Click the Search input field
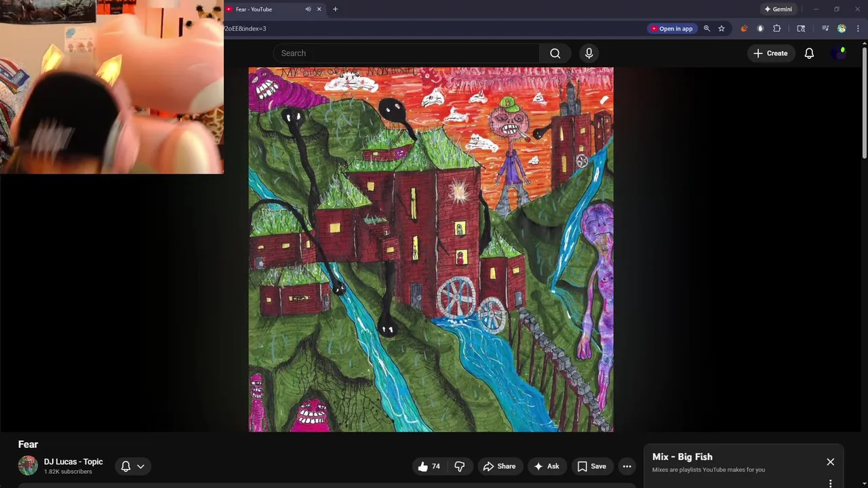This screenshot has width=868, height=488. tap(407, 53)
